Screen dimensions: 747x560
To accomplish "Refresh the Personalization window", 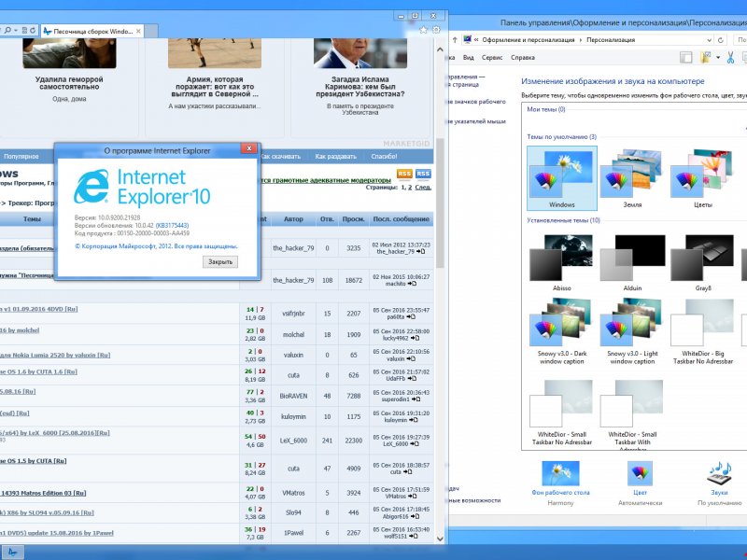I will 720,40.
